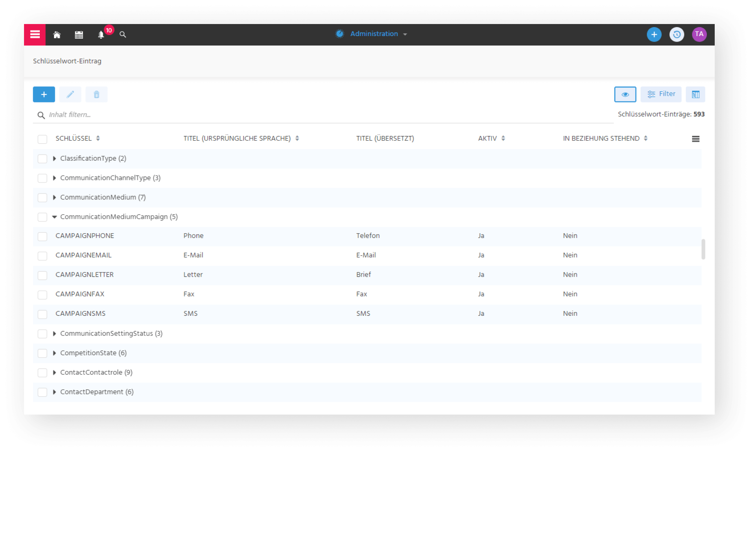Screen dimensions: 756x546
Task: Expand the CommunicationMedium (7) group
Action: [x=54, y=198]
